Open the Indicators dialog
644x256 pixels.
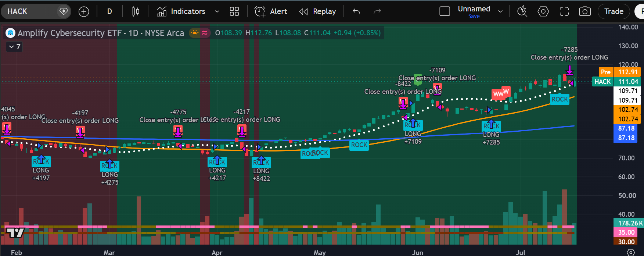coord(181,12)
